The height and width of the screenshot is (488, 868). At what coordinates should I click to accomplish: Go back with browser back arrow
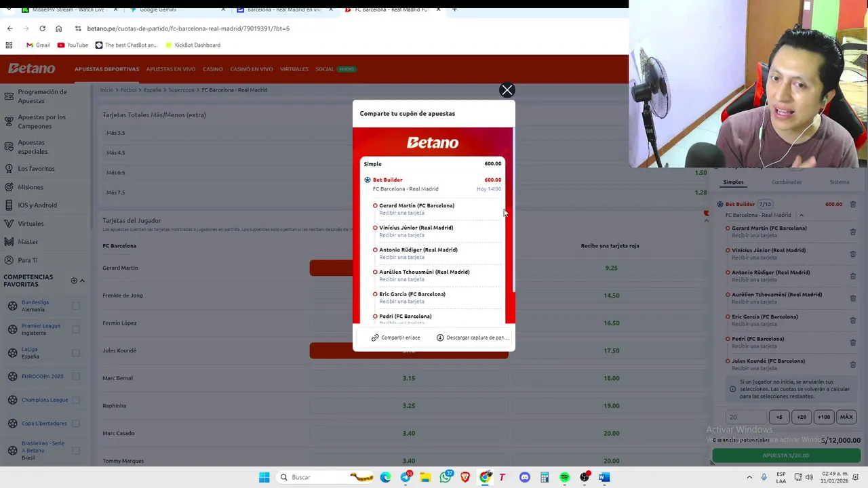[x=9, y=28]
